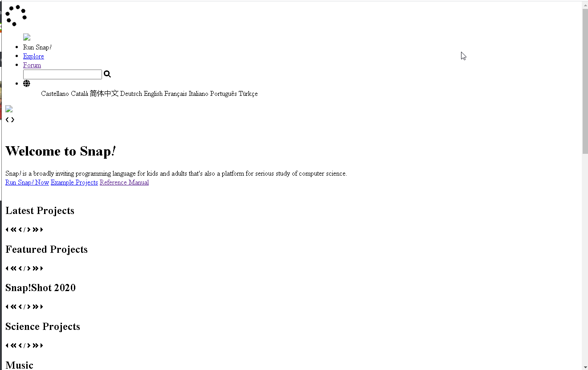Open the Example Projects link
This screenshot has height=370, width=588.
tap(74, 182)
